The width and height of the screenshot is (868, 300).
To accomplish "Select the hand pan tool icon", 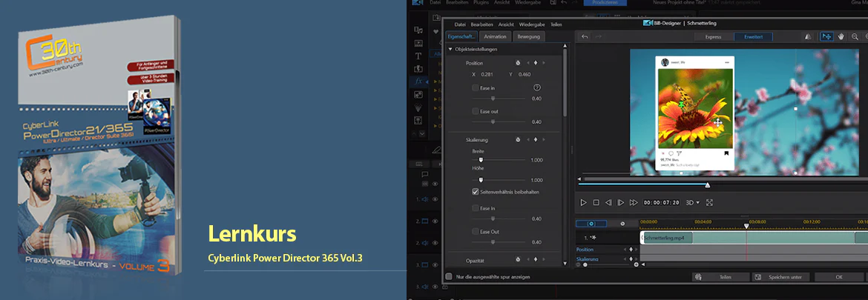I will pyautogui.click(x=841, y=36).
